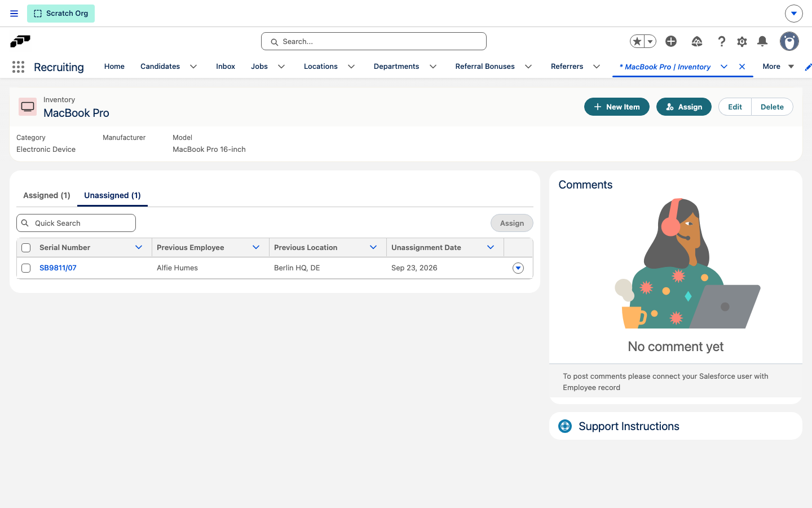Open the MacBook Pro tab dropdown chevron
Image resolution: width=812 pixels, height=508 pixels.
pyautogui.click(x=724, y=67)
